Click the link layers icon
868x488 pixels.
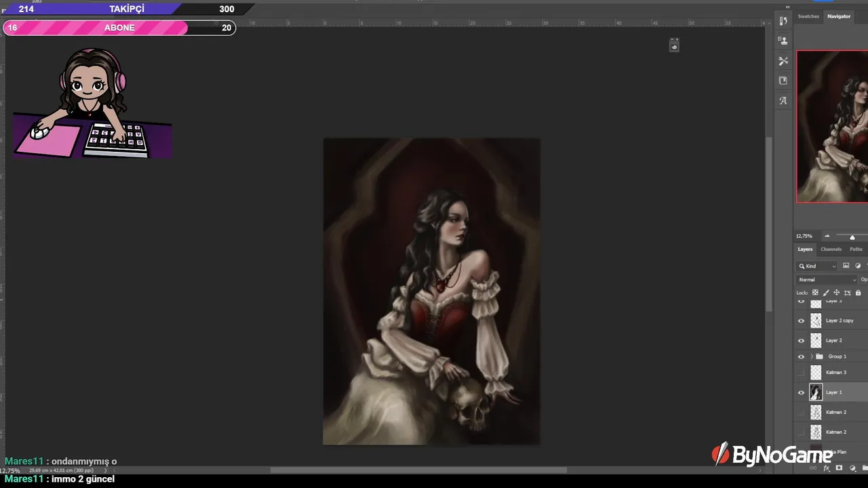pos(814,468)
